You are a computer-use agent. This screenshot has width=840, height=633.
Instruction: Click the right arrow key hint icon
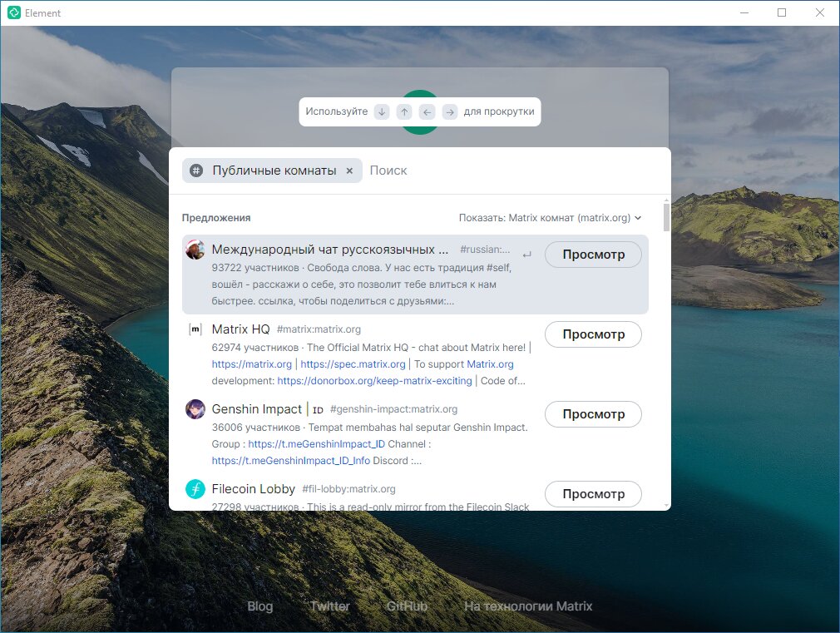coord(450,112)
